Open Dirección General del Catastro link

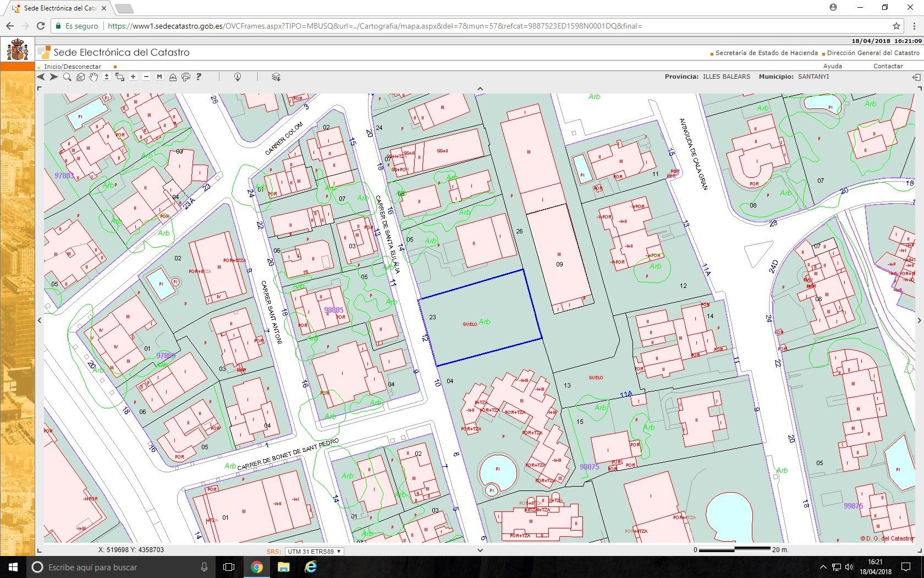point(873,53)
